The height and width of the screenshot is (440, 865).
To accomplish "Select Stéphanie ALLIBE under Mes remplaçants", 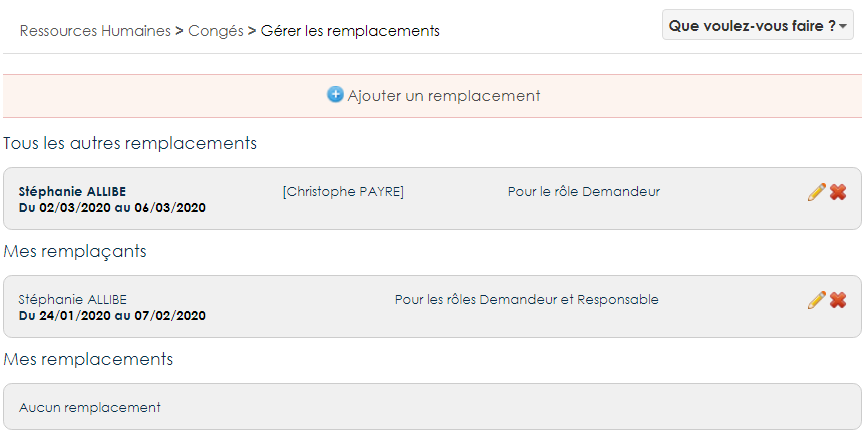I will tap(73, 300).
